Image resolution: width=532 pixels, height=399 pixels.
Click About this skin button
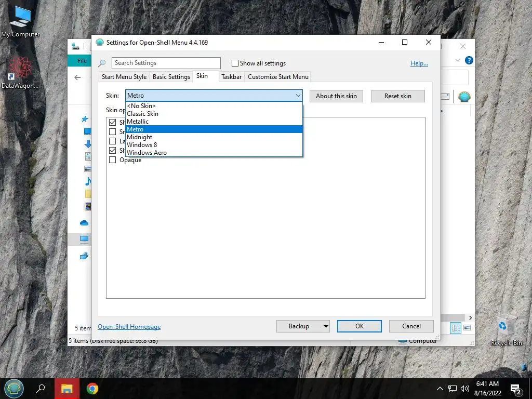(x=336, y=96)
